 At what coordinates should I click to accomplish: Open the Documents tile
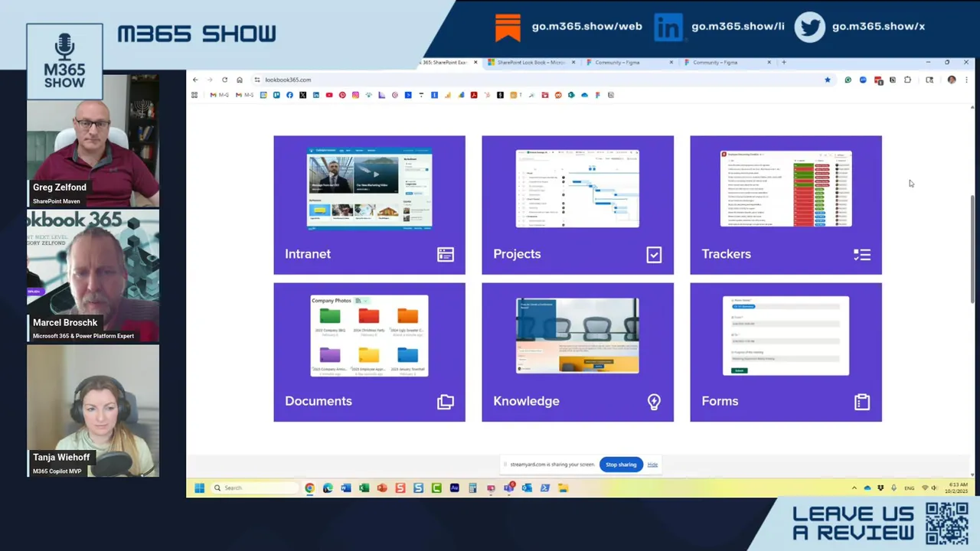point(369,352)
